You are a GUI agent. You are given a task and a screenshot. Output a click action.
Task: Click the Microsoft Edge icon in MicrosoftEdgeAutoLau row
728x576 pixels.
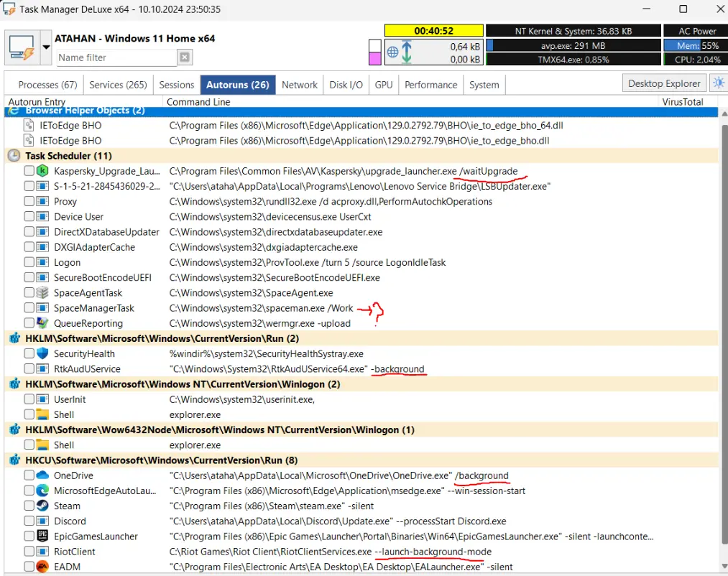pyautogui.click(x=42, y=491)
